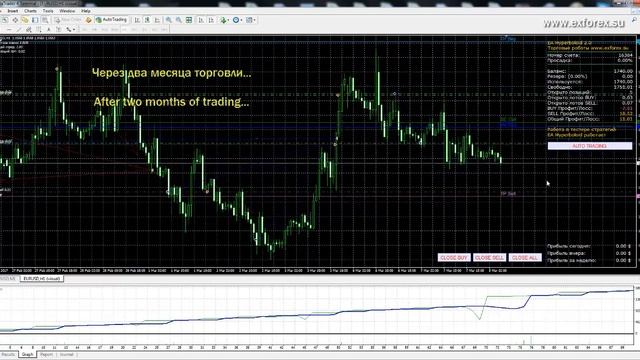Click the New Order button
This screenshot has height=360, width=640.
(68, 20)
